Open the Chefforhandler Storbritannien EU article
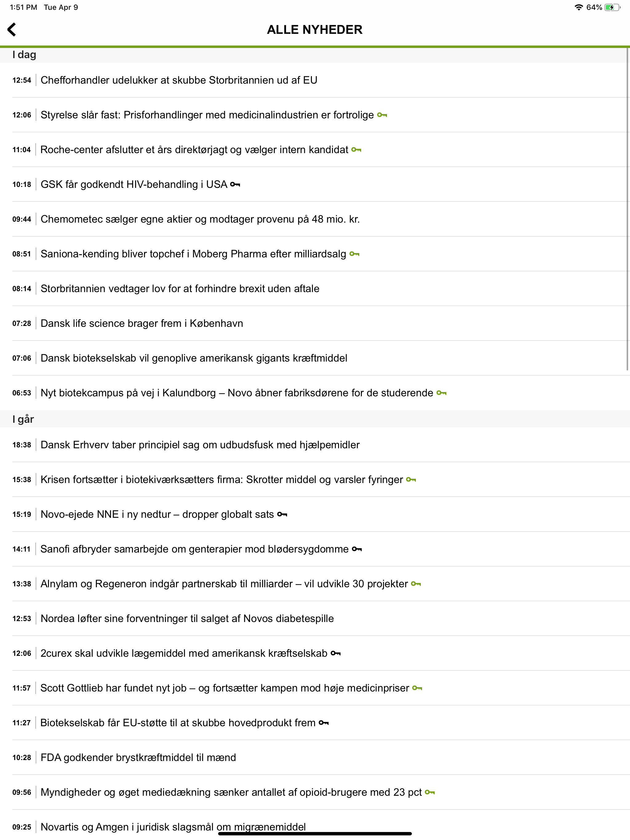The height and width of the screenshot is (840, 630). point(179,80)
